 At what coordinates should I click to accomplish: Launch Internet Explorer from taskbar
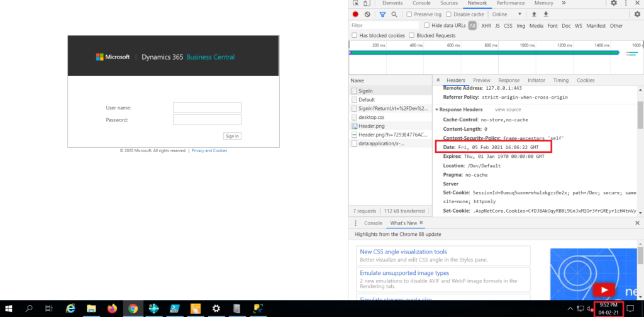pos(70,308)
